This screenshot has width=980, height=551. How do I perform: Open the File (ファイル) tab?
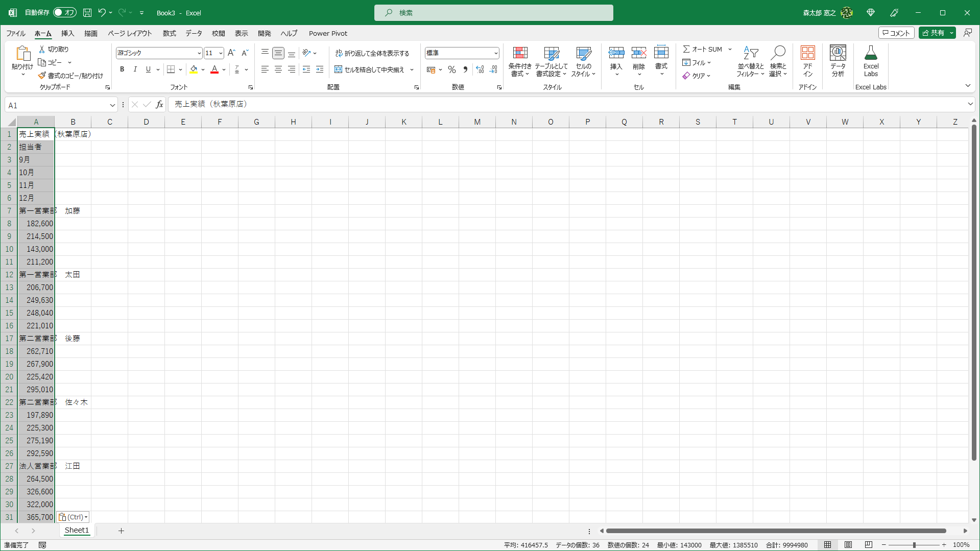[16, 33]
